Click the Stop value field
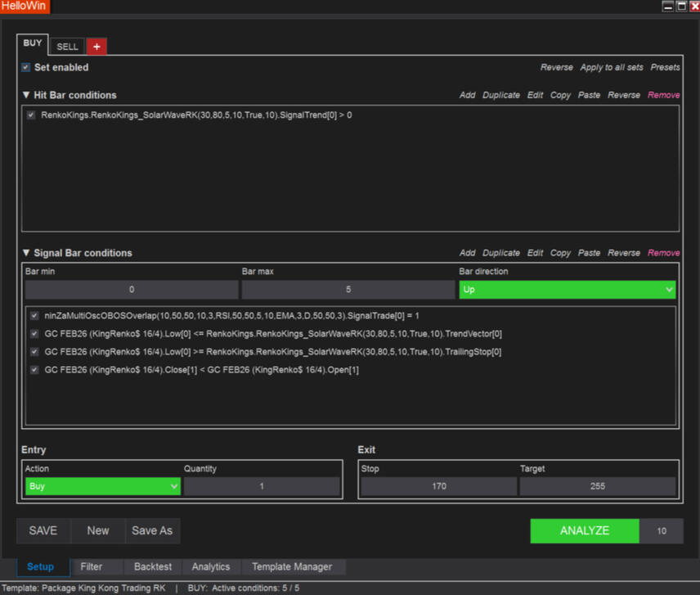 coord(438,486)
